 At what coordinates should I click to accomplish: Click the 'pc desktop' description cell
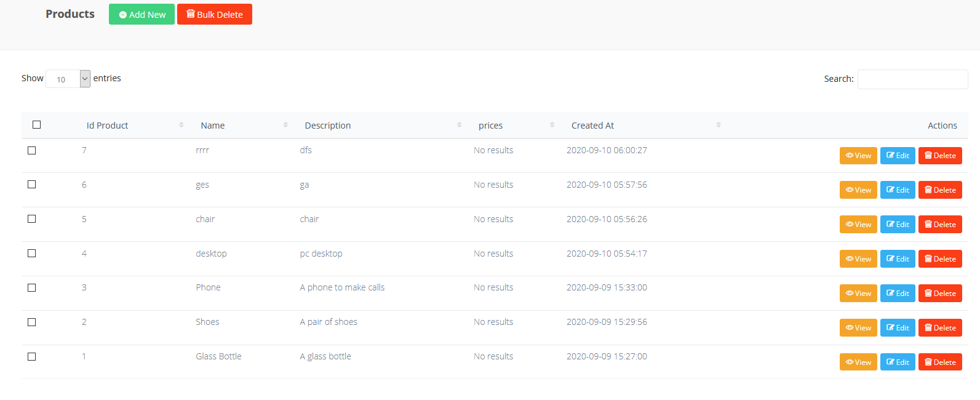[321, 254]
